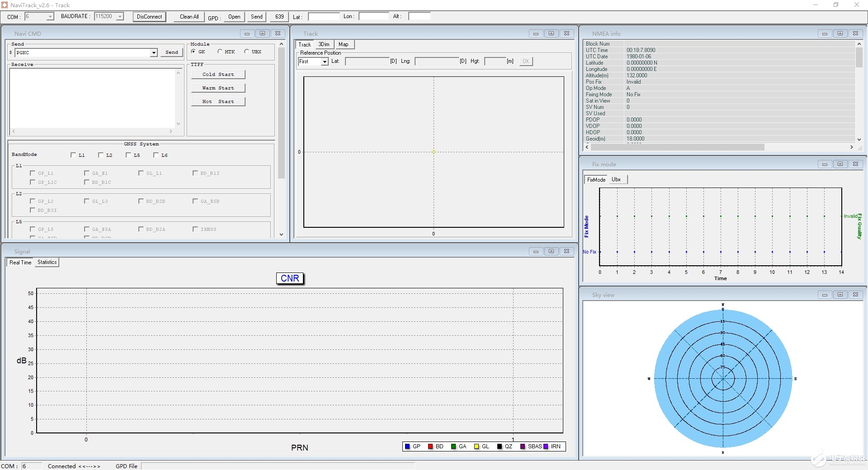
Task: Close the Sky view panel
Action: click(x=855, y=295)
